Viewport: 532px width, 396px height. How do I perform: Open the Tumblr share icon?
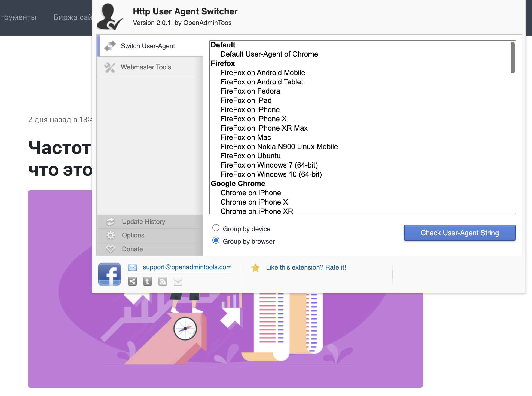tap(147, 281)
